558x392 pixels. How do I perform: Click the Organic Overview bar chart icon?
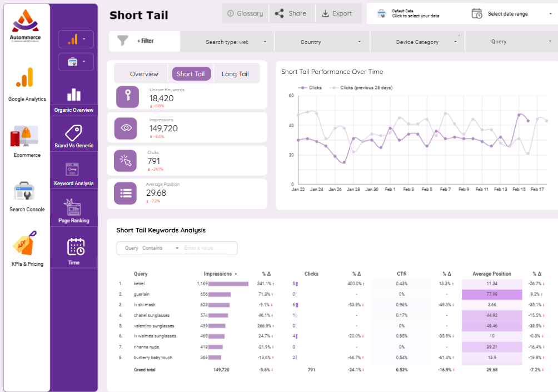pyautogui.click(x=74, y=95)
